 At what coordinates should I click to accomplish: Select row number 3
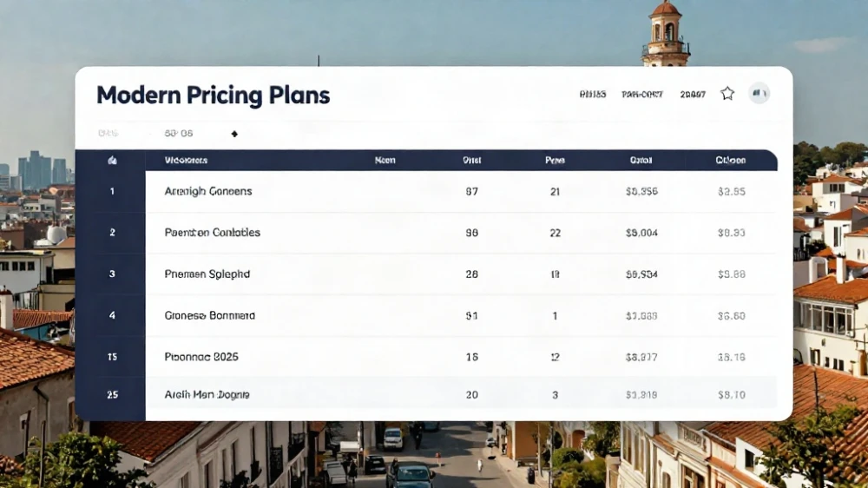pos(112,274)
